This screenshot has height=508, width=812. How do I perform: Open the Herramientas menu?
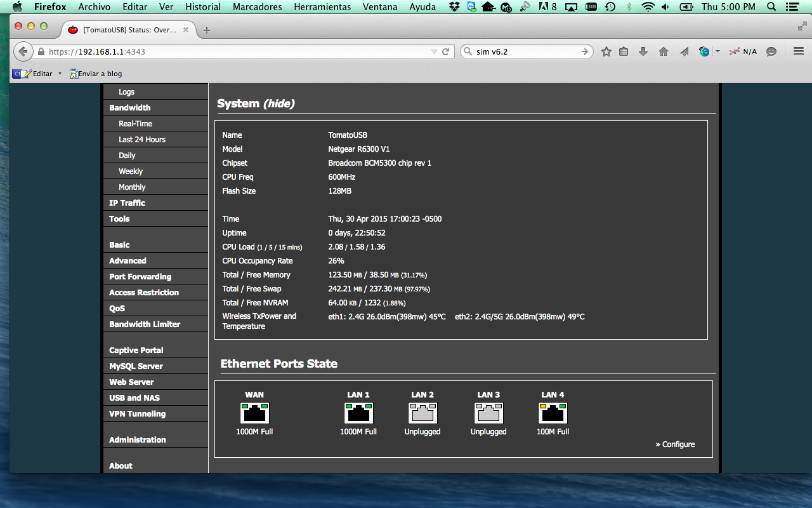[x=322, y=7]
